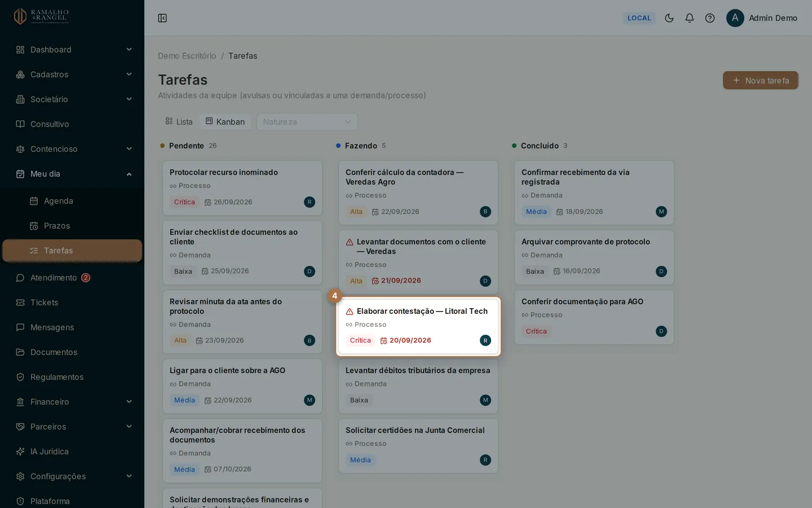Open Agenda in the sidebar
812x508 pixels.
72,201
